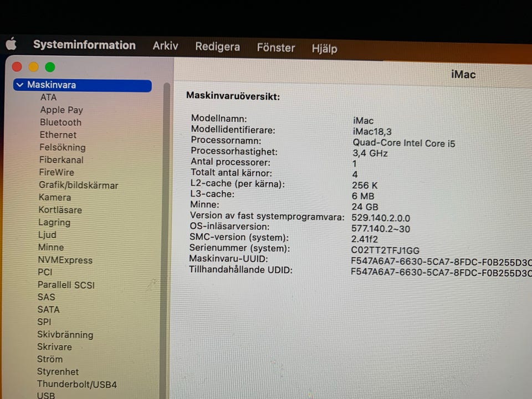Select Parallell SCSI in the sidebar
Viewport: 532px width, 399px height.
tap(66, 285)
